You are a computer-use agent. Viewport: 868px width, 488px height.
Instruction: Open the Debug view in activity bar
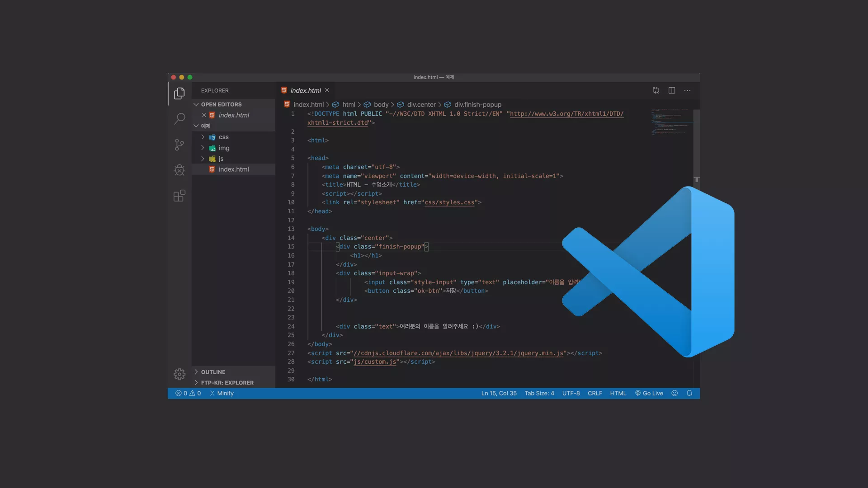(x=179, y=170)
